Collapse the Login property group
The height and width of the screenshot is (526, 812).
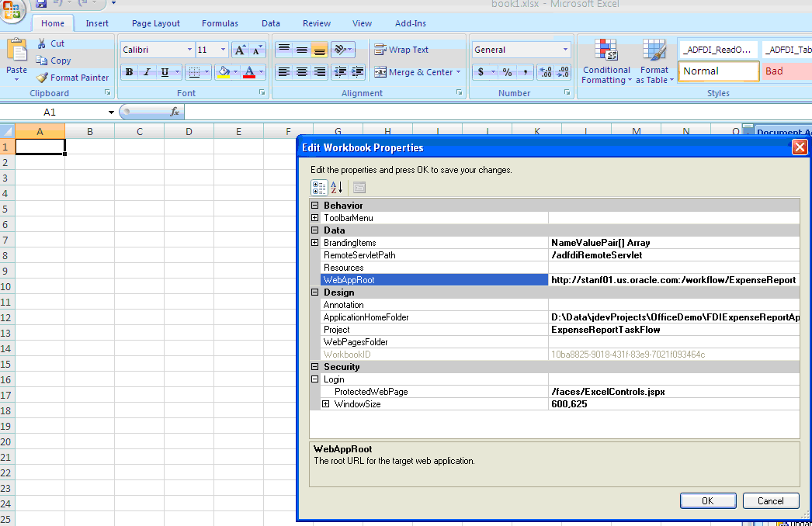tap(315, 379)
